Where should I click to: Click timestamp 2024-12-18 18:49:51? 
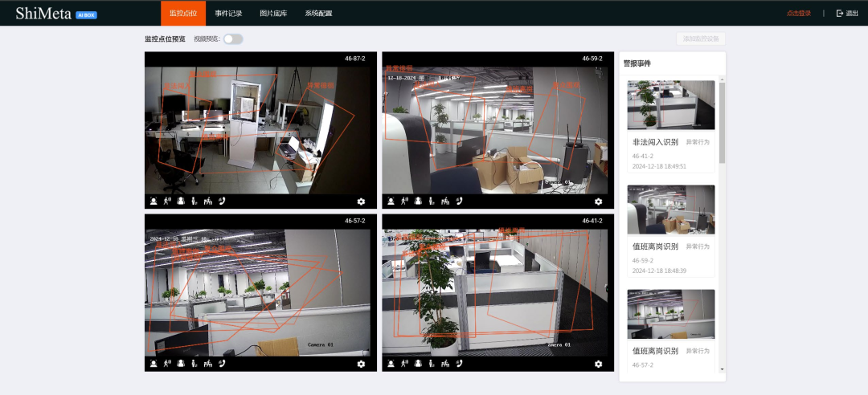tap(659, 166)
